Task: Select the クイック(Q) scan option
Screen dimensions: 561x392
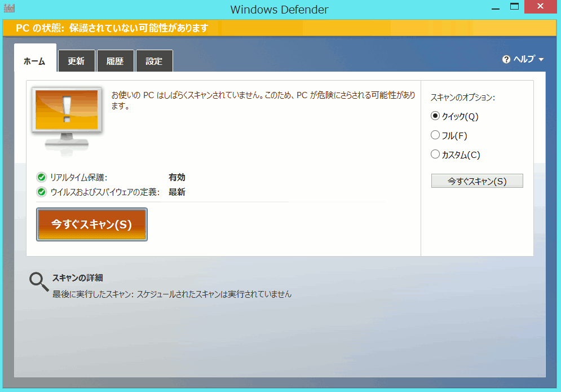Action: pos(435,116)
